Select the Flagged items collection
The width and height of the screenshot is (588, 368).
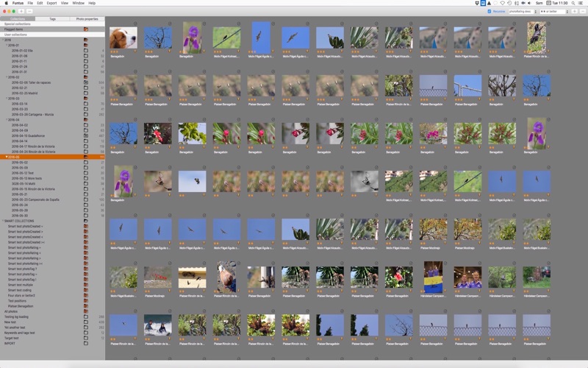point(52,29)
